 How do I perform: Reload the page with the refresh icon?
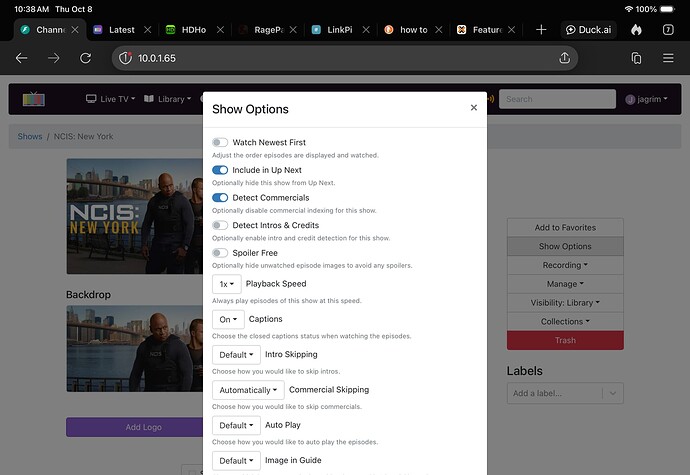coord(86,58)
